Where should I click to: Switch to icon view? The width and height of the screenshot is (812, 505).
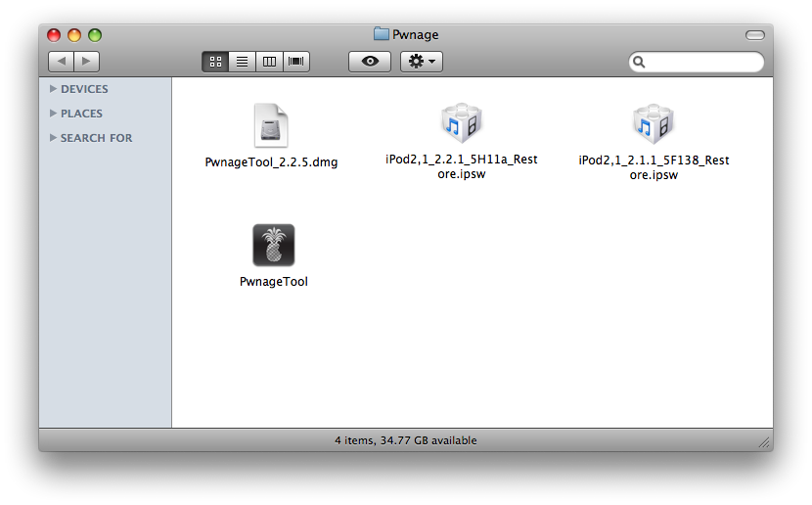pyautogui.click(x=215, y=62)
